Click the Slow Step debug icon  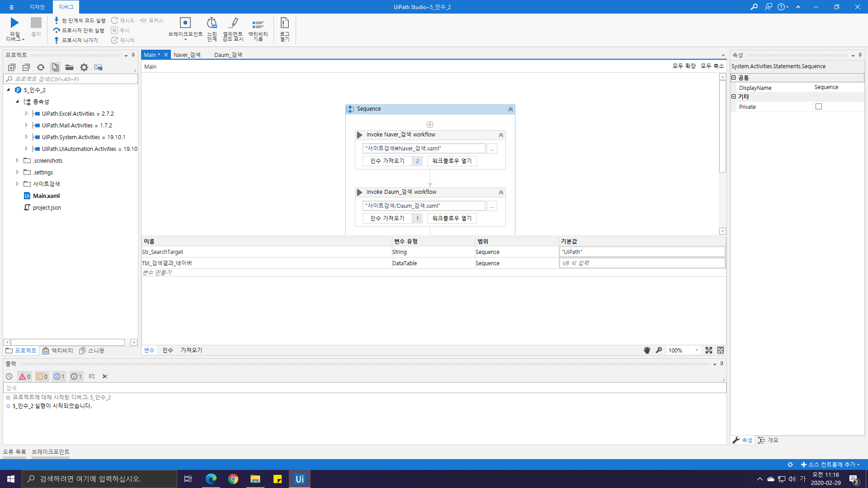[x=212, y=23]
